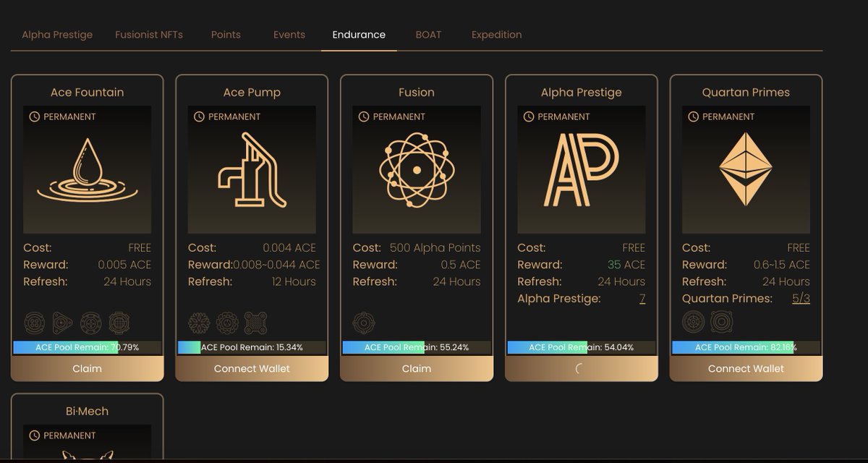Image resolution: width=868 pixels, height=463 pixels.
Task: Click the clock icon on Ace Pump card
Action: (x=199, y=116)
